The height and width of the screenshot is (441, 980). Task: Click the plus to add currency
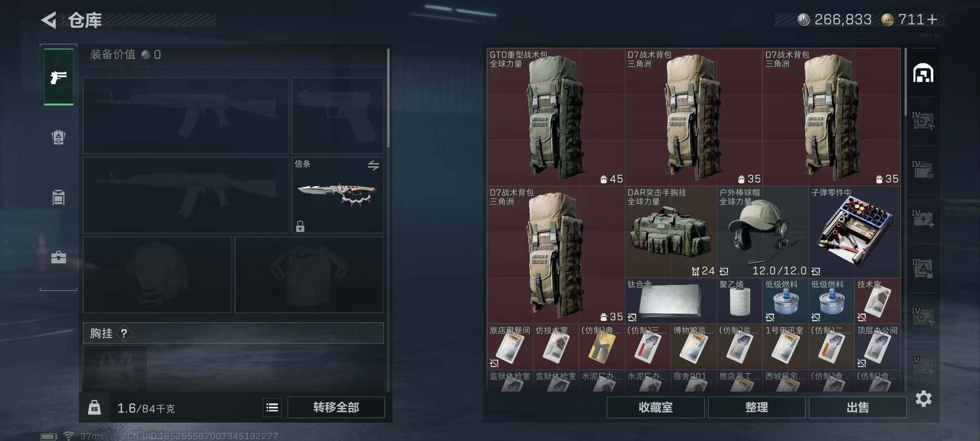point(932,19)
